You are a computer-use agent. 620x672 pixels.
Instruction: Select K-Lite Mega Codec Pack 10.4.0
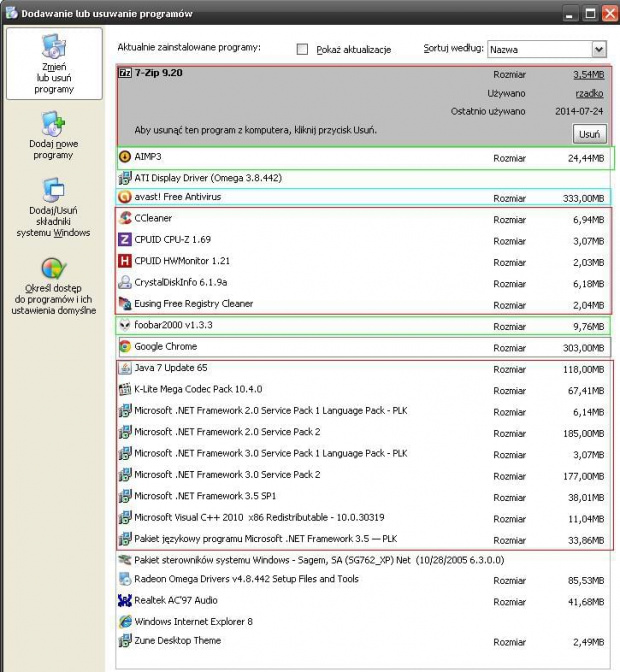pyautogui.click(x=364, y=390)
